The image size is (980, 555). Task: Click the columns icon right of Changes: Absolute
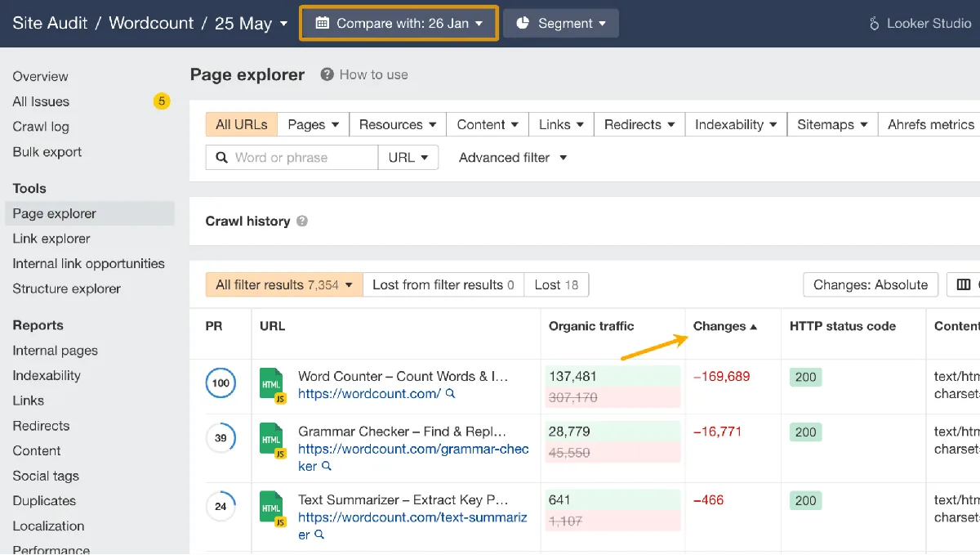point(964,284)
